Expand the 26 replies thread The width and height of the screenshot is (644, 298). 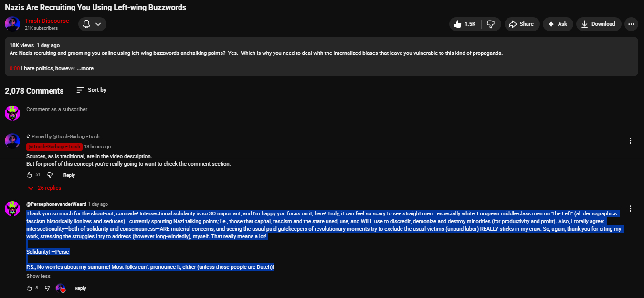point(44,188)
